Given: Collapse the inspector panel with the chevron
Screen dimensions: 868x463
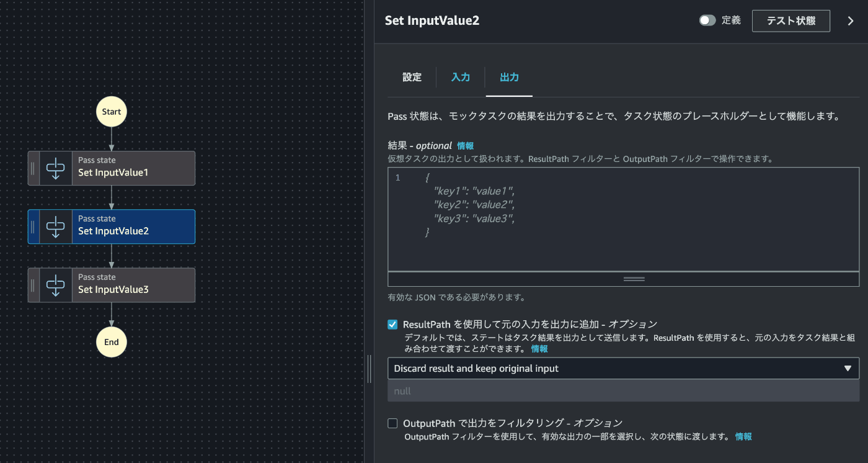Looking at the screenshot, I should click(x=851, y=20).
